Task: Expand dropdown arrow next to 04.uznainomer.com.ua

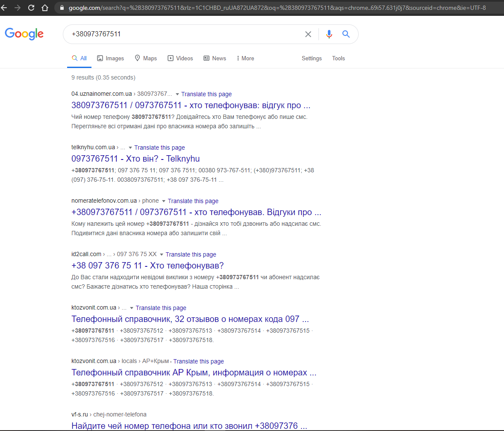Action: coord(177,94)
